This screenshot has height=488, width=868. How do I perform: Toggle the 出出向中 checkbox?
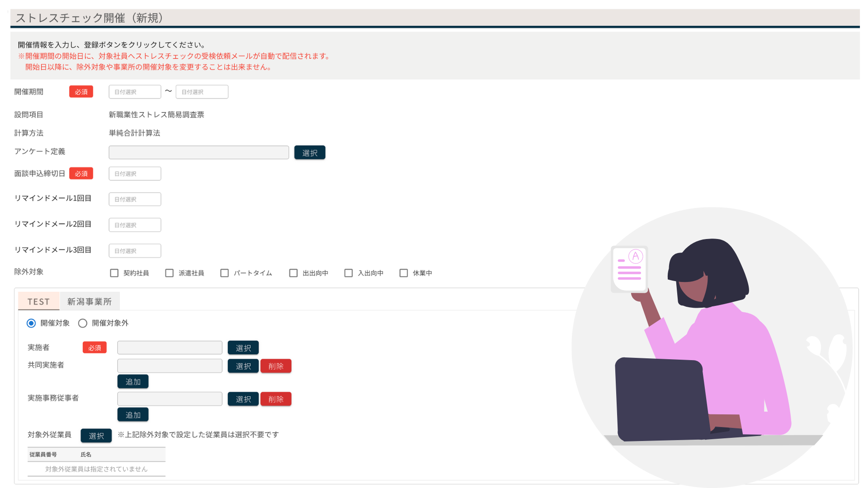coord(293,273)
